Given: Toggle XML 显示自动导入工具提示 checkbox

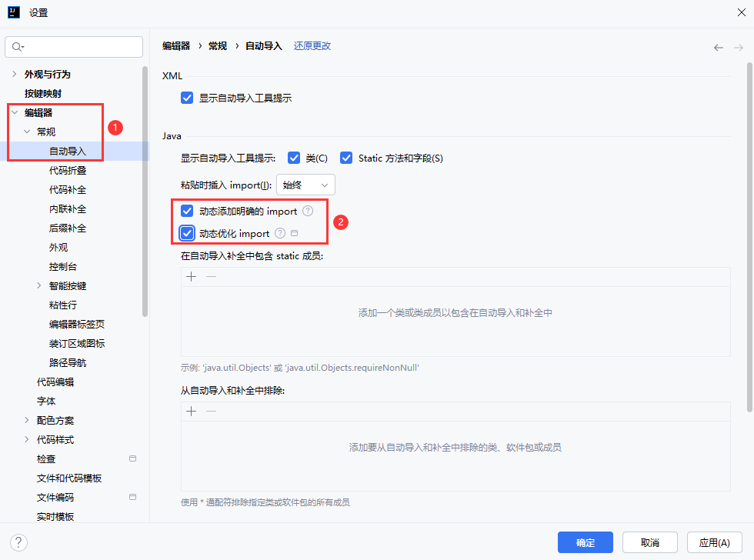Looking at the screenshot, I should [187, 98].
